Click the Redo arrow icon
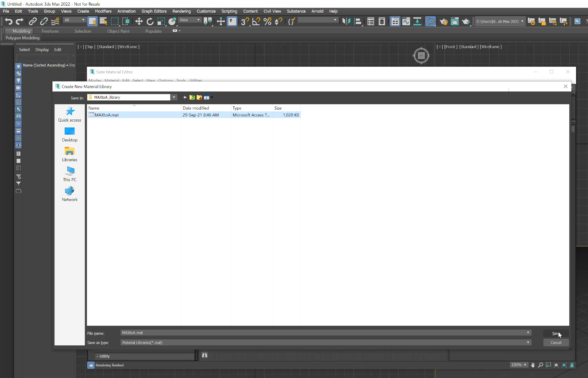The image size is (588, 378). click(20, 21)
